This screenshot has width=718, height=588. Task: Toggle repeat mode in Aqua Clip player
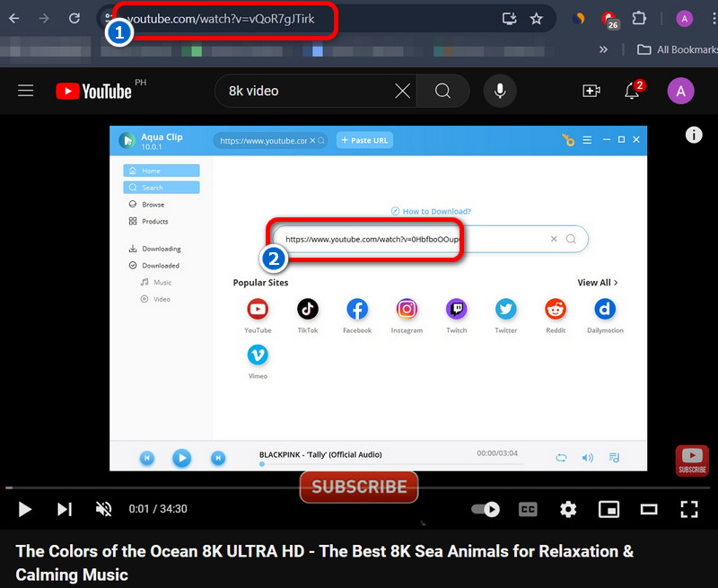tap(562, 458)
